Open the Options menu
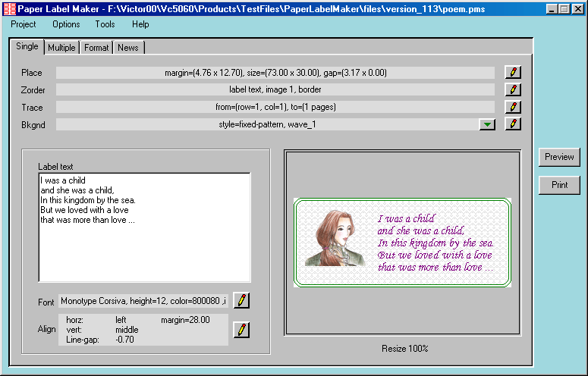 [66, 24]
